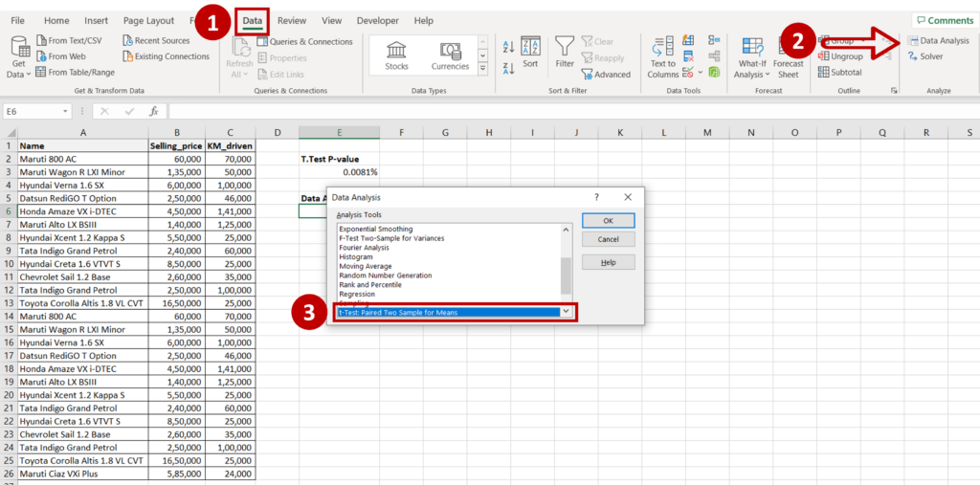980x485 pixels.
Task: Choose Histogram analysis tool
Action: tap(356, 257)
